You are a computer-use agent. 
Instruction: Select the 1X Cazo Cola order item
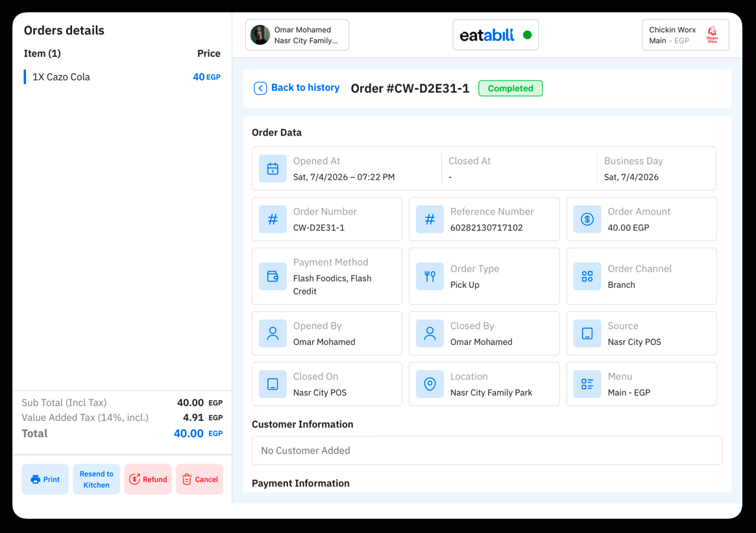coord(122,77)
